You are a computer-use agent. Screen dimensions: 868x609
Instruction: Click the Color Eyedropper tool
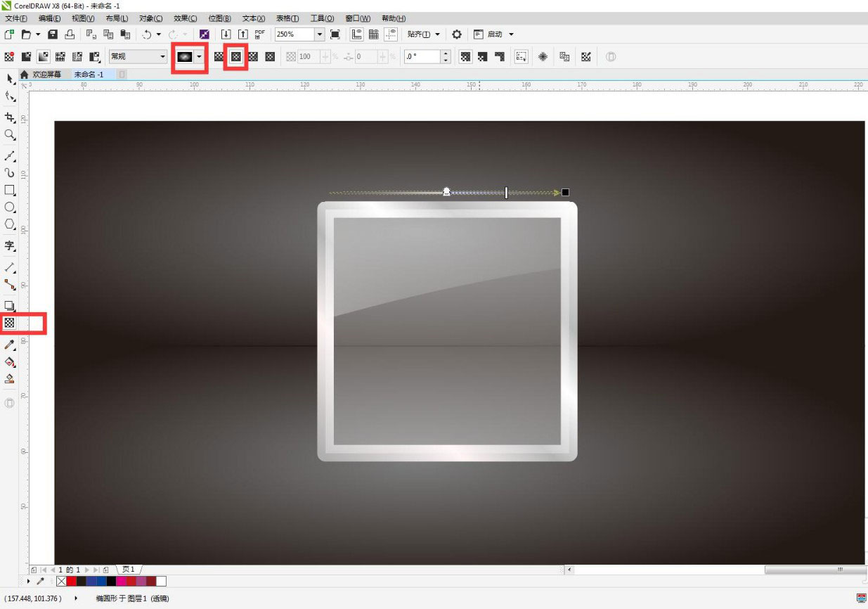click(x=10, y=345)
